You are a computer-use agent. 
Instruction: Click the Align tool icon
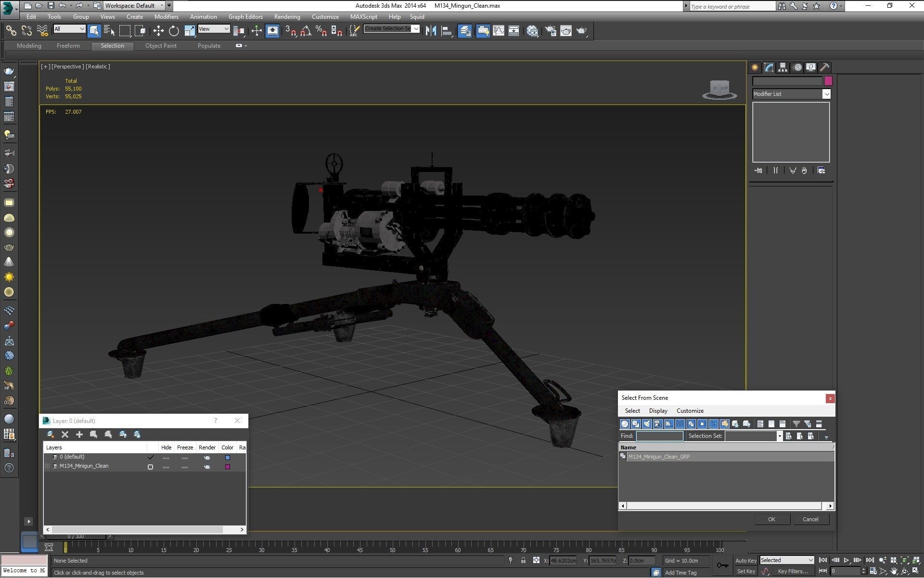(x=447, y=31)
